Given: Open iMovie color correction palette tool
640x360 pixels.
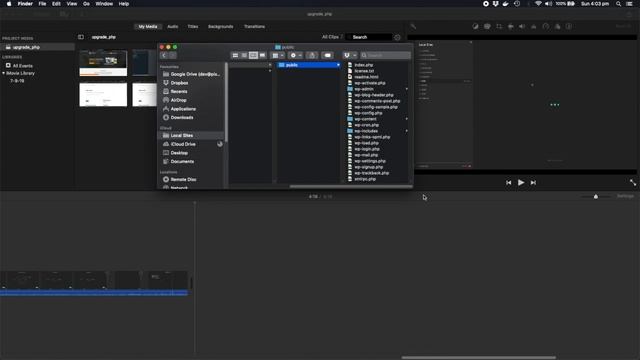Looking at the screenshot, I should (x=487, y=27).
